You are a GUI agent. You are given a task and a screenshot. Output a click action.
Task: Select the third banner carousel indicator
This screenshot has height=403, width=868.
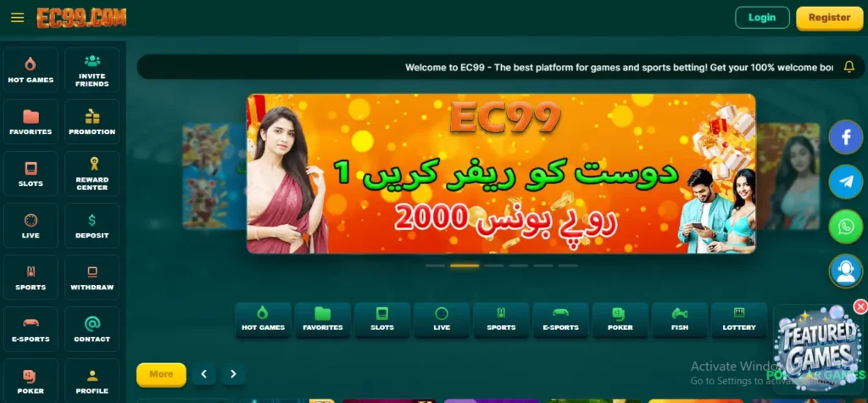(494, 266)
